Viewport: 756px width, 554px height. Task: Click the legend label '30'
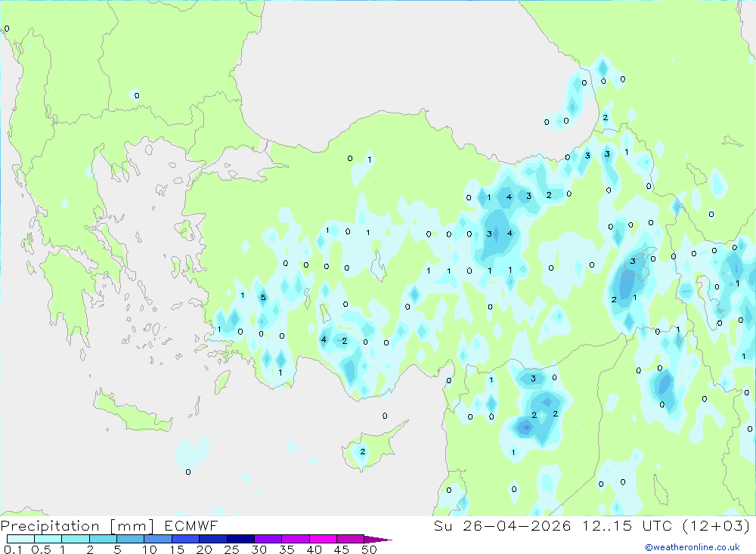[x=259, y=549]
